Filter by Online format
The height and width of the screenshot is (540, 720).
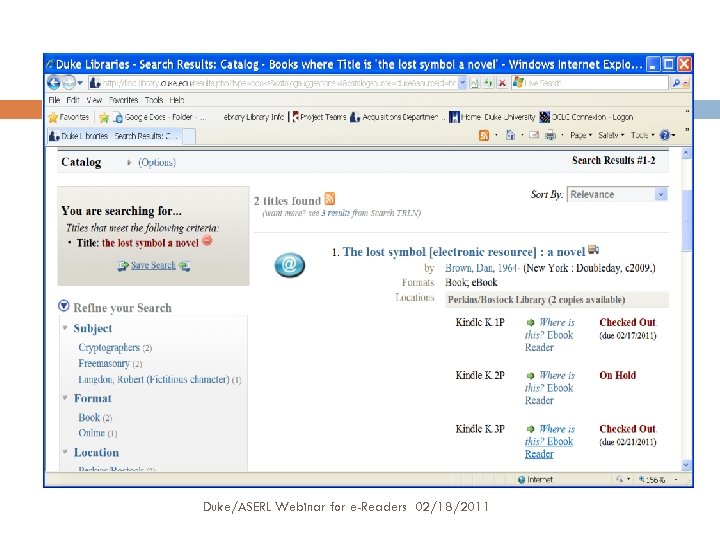[91, 433]
